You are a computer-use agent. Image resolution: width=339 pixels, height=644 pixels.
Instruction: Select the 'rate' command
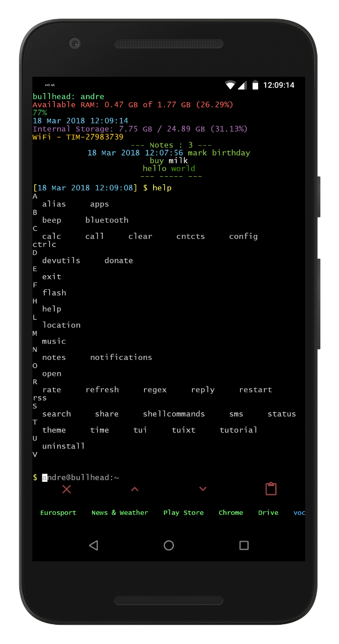(x=51, y=390)
